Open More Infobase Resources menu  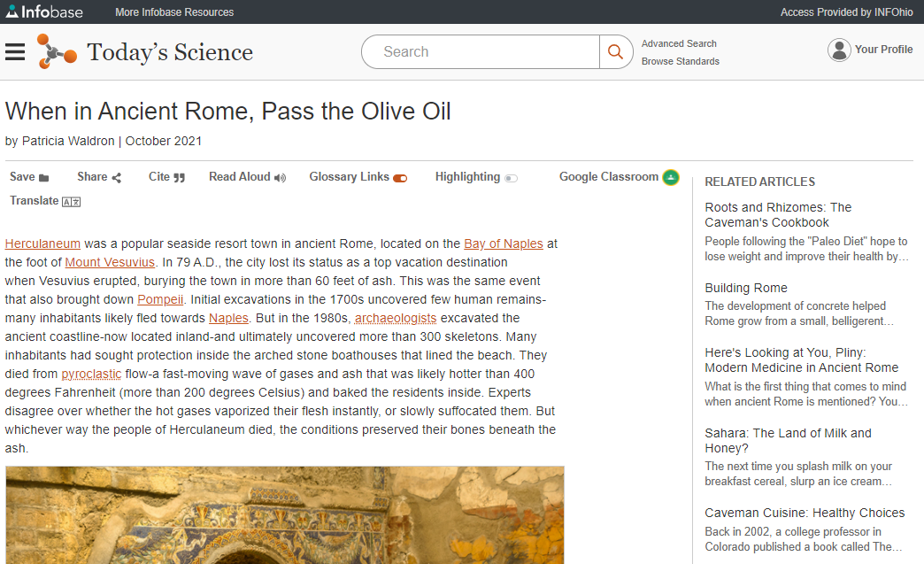pyautogui.click(x=174, y=12)
